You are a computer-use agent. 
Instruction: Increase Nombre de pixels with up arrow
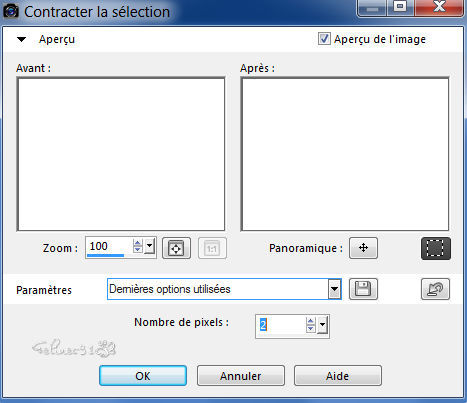pos(311,321)
